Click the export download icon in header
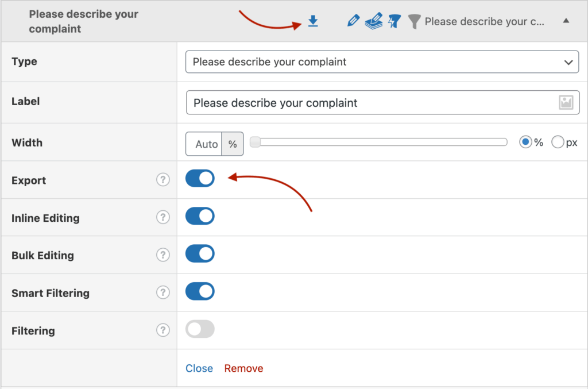The width and height of the screenshot is (588, 389). pos(312,22)
